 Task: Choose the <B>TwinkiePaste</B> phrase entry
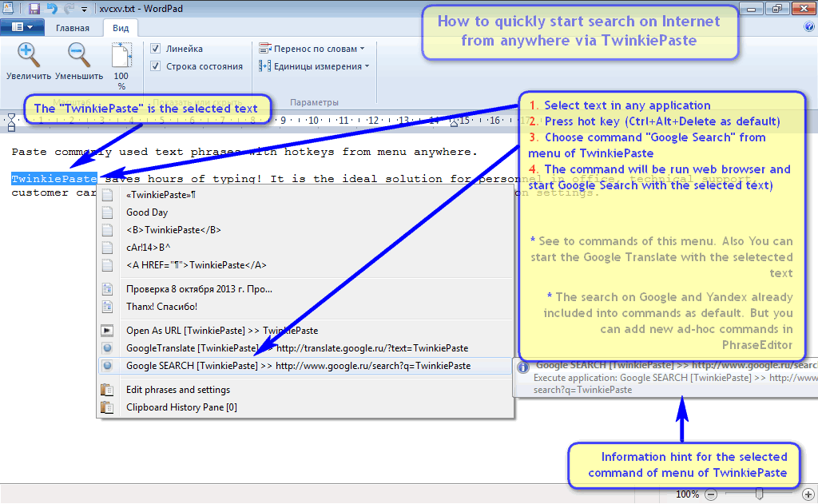(x=306, y=230)
